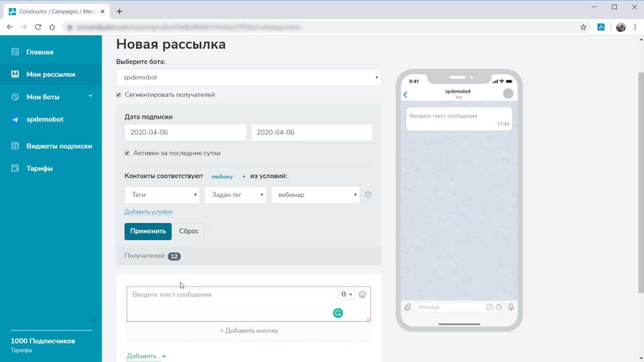Delete the tag condition with trash icon

click(368, 195)
